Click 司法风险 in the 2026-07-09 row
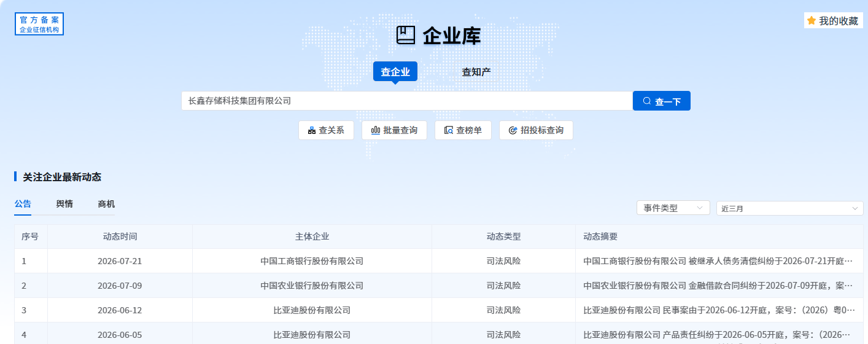The height and width of the screenshot is (344, 868). click(503, 286)
